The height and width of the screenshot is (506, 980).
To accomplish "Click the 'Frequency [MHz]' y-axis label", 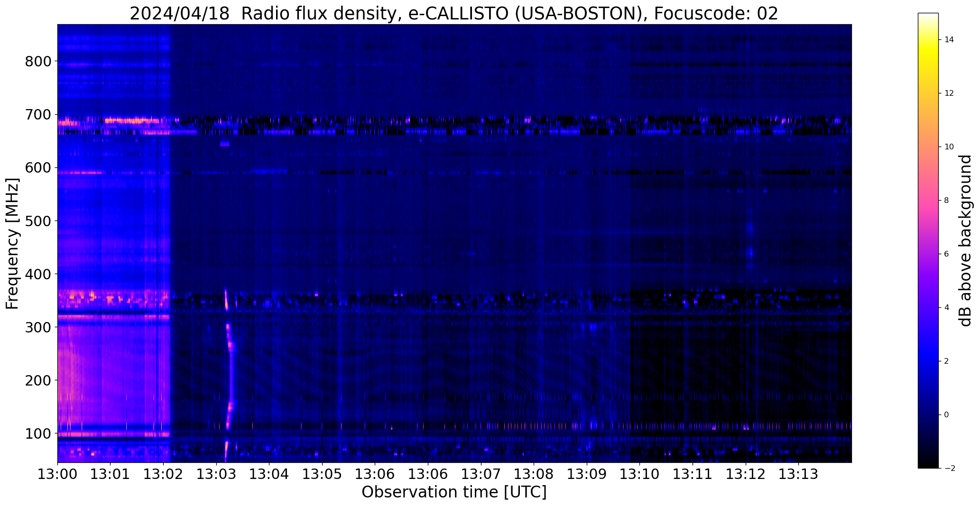I will [12, 244].
